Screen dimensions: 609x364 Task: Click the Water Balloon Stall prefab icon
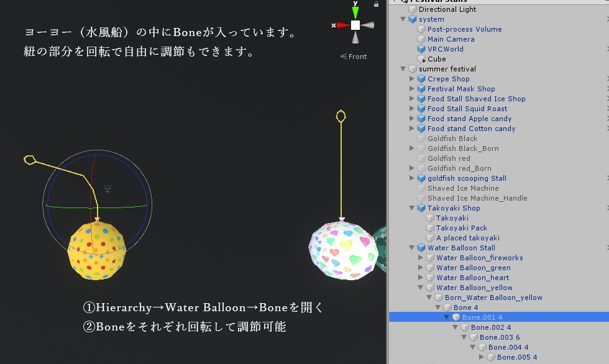421,248
